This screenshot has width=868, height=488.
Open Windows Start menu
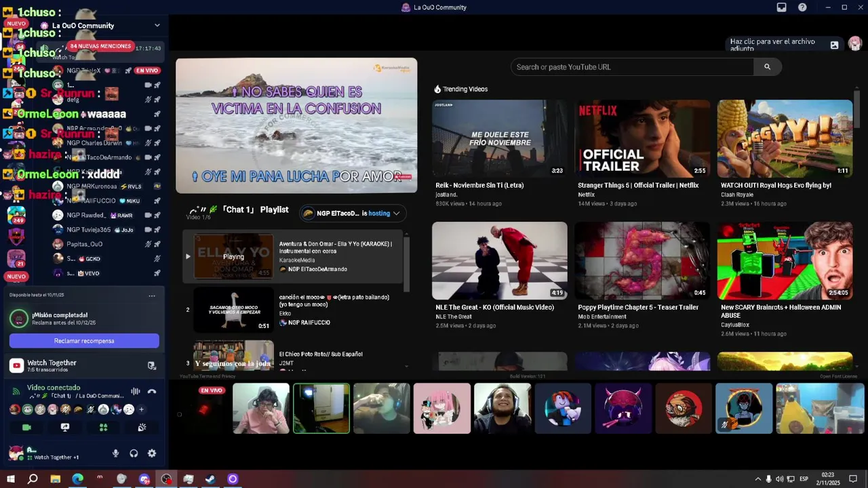click(x=10, y=479)
